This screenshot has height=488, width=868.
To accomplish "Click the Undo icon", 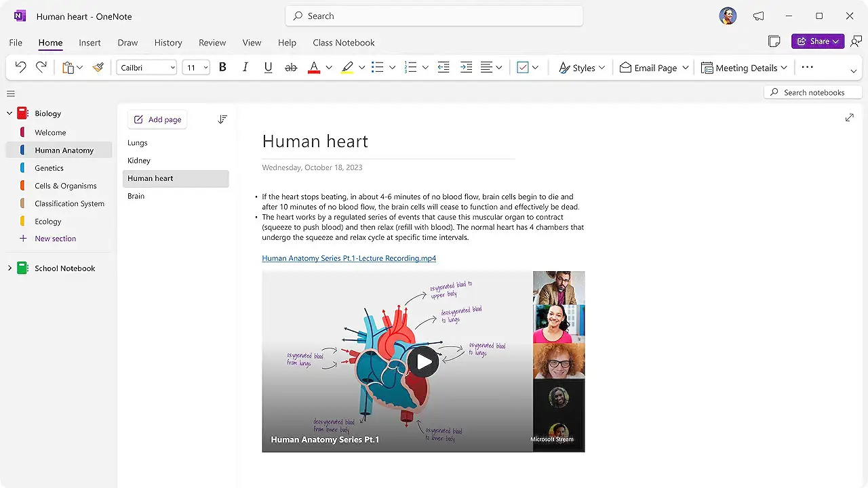I will pos(20,67).
